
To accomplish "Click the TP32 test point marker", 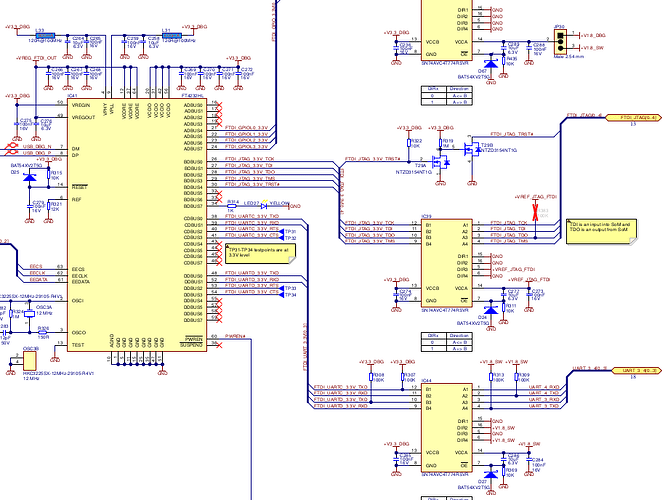I will point(281,238).
